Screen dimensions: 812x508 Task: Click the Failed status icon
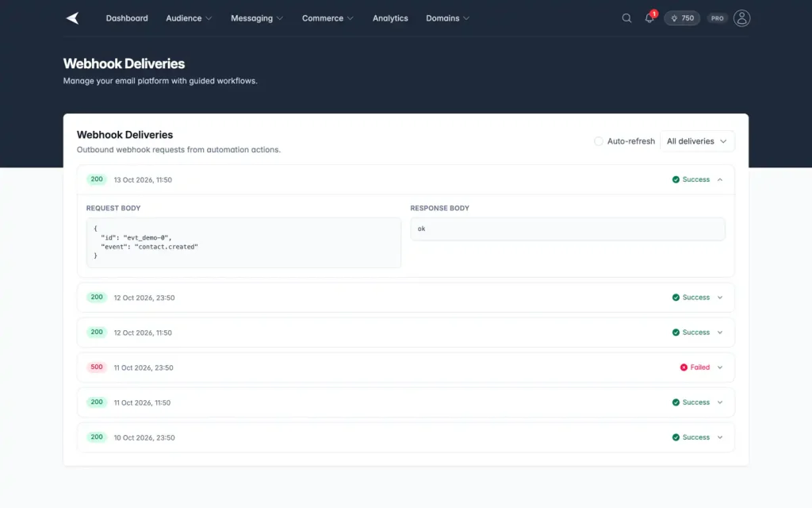684,368
